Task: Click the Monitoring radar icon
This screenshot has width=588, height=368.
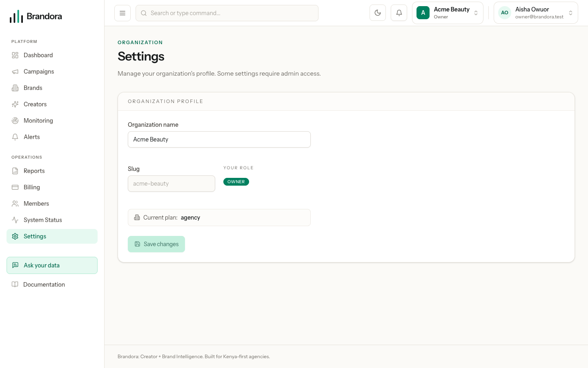Action: pyautogui.click(x=15, y=121)
